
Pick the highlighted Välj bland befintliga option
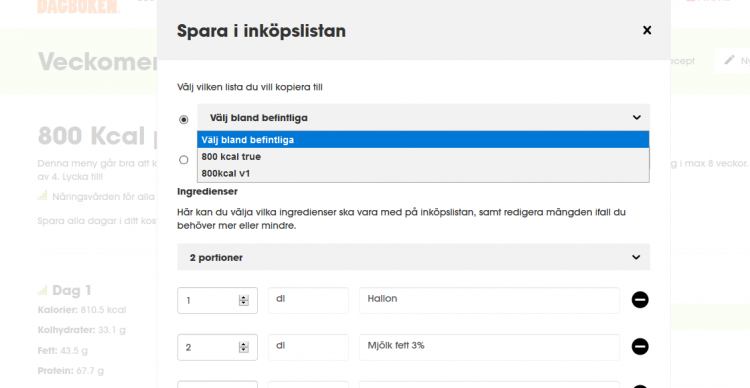423,140
